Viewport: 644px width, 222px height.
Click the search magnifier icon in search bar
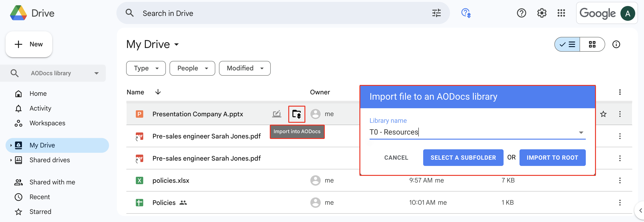(130, 13)
